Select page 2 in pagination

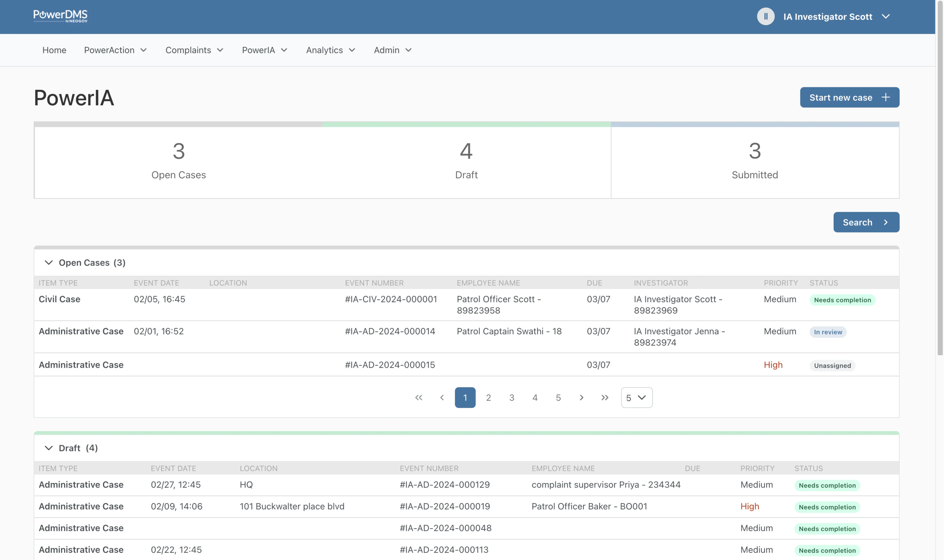[488, 397]
